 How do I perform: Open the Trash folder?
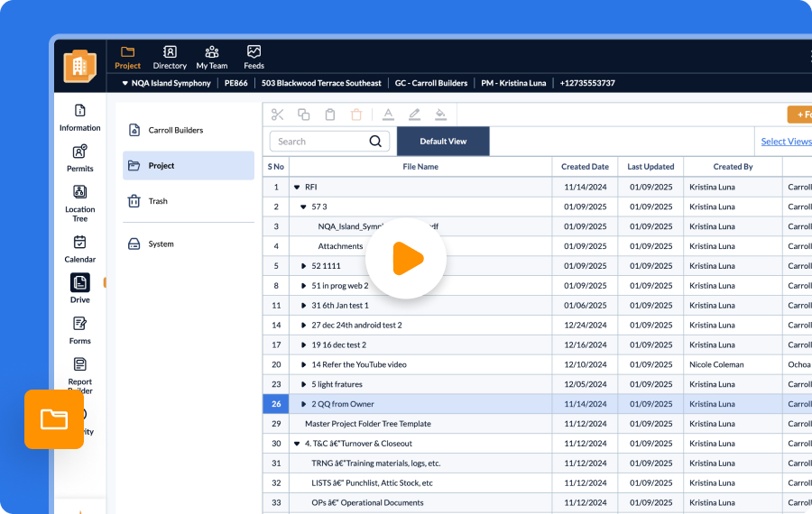pos(189,201)
